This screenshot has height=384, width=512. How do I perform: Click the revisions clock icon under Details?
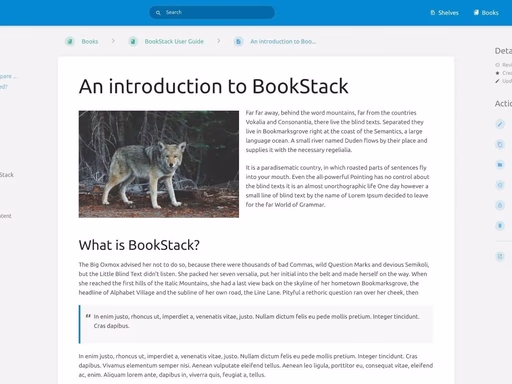(x=497, y=65)
